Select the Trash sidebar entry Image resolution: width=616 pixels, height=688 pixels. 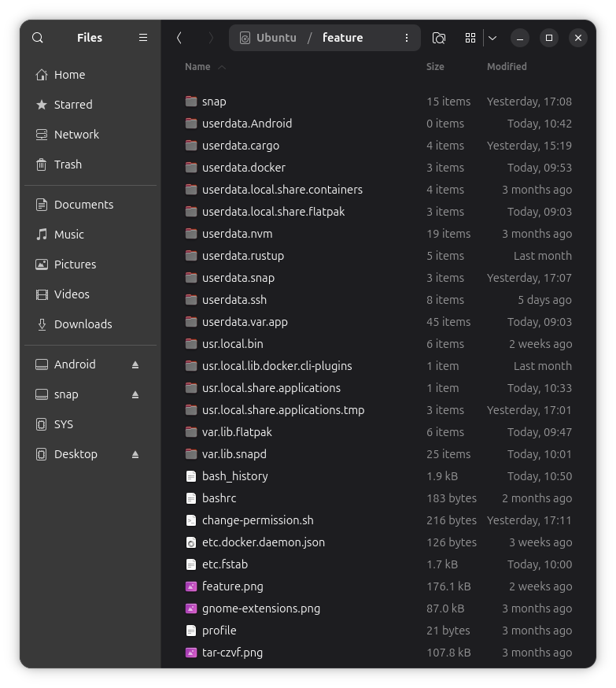tap(68, 165)
